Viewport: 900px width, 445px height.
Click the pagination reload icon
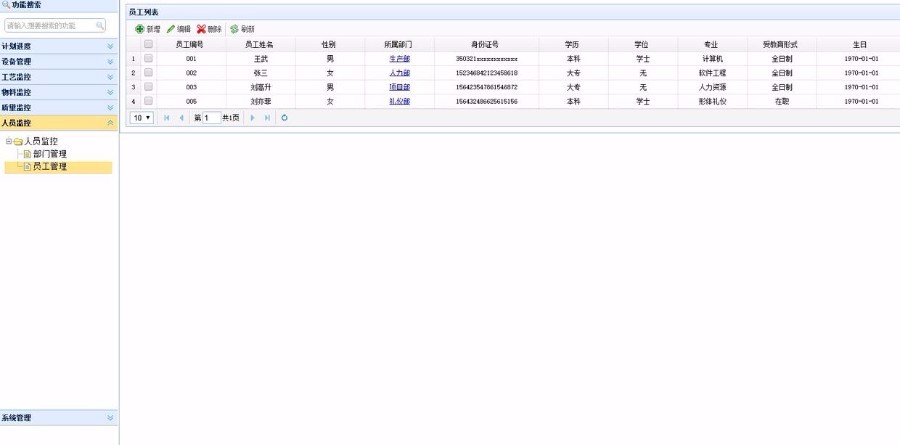[x=284, y=118]
